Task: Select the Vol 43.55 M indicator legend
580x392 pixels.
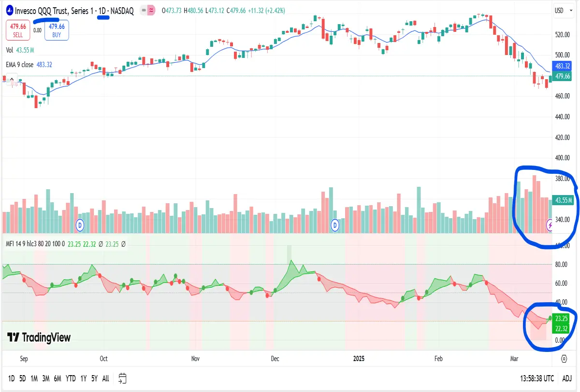Action: tap(20, 50)
